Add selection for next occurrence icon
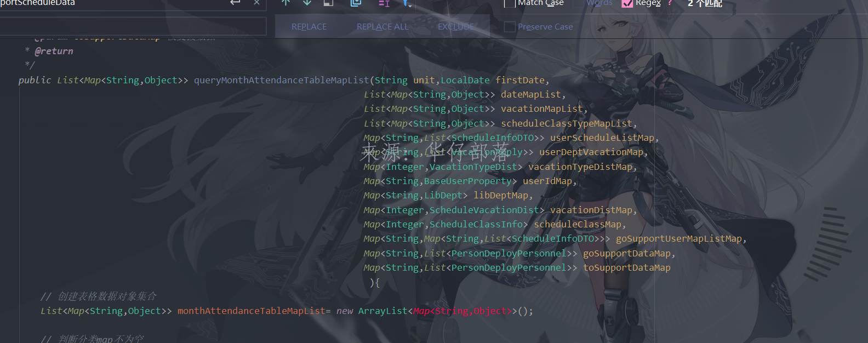This screenshot has height=343, width=868. coord(384,3)
